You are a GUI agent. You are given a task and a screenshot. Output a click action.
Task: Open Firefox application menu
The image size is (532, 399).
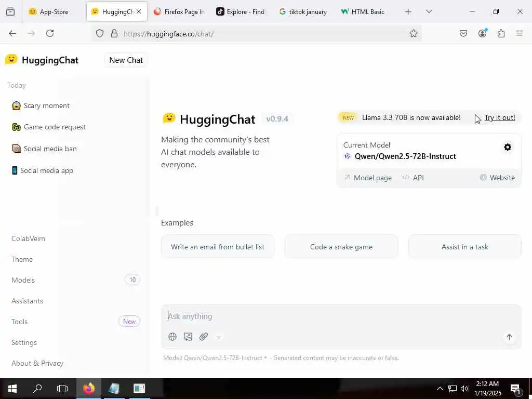coord(520,33)
